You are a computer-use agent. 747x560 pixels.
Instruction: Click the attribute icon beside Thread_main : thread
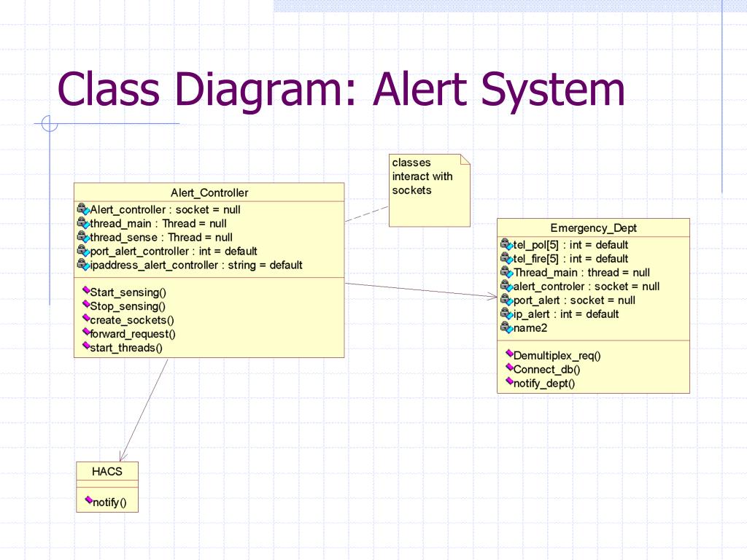(x=506, y=272)
